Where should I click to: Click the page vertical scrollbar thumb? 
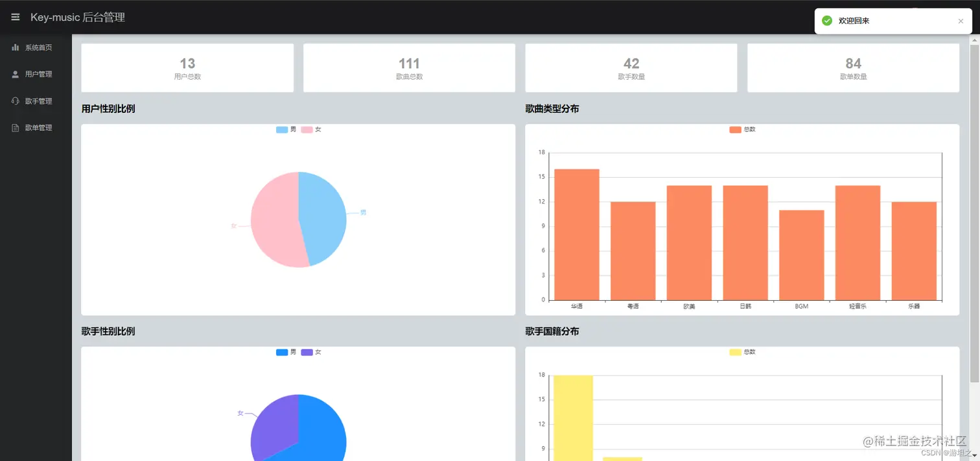(x=974, y=213)
